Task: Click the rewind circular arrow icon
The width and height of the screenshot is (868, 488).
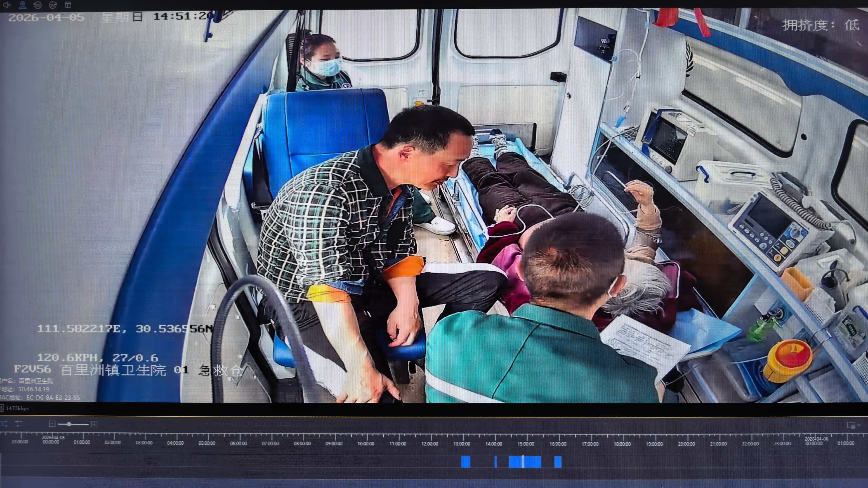Action: tap(37, 5)
